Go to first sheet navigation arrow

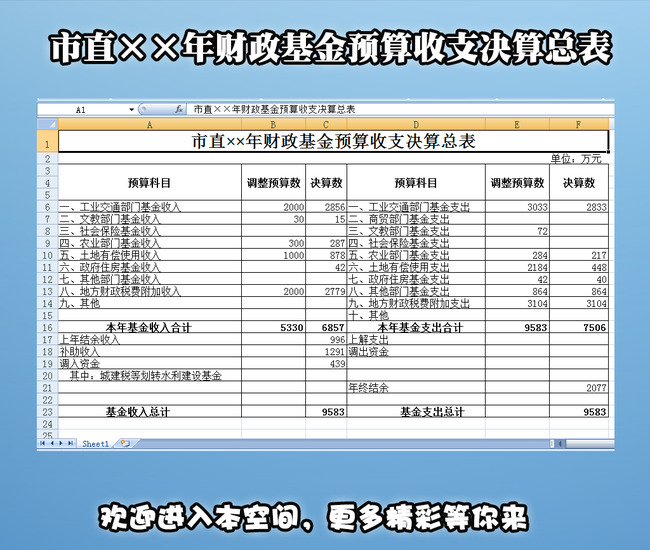click(43, 443)
